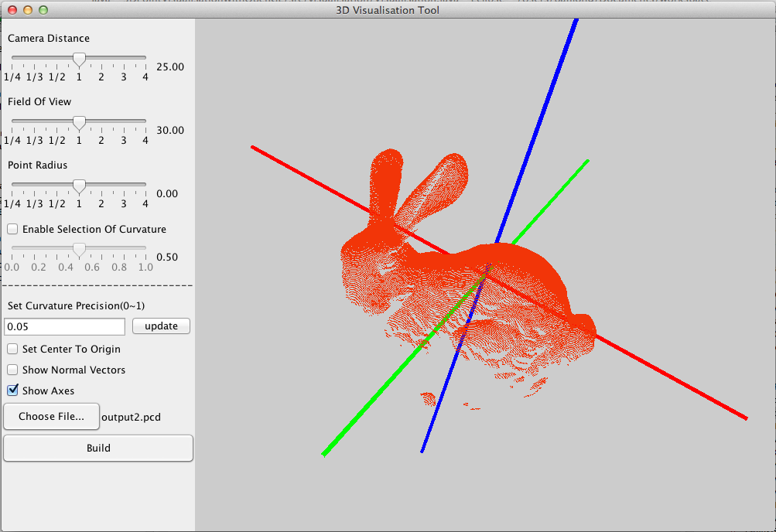Click the Camera Distance slider thumb
The height and width of the screenshot is (532, 776).
pyautogui.click(x=79, y=60)
